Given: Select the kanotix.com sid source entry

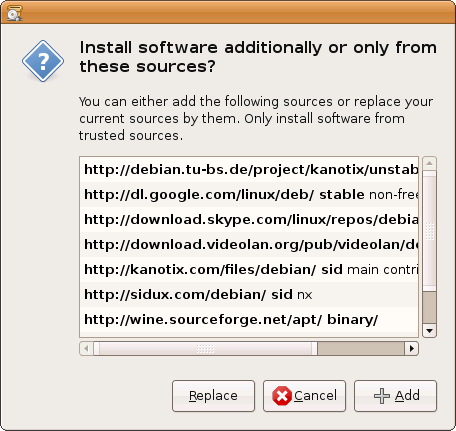Looking at the screenshot, I should pos(249,269).
